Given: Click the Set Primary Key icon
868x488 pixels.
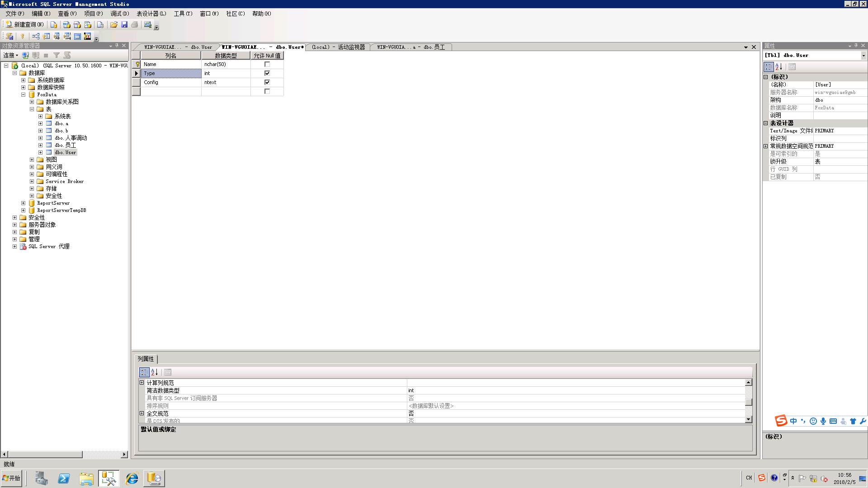Looking at the screenshot, I should pos(22,36).
